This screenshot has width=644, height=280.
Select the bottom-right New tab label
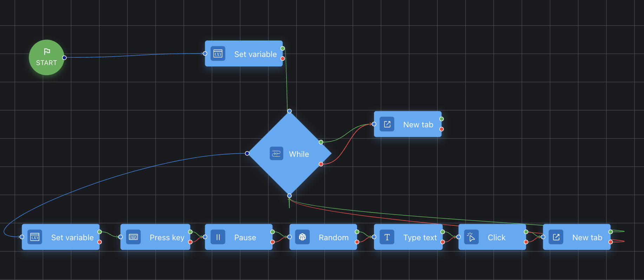click(x=587, y=237)
